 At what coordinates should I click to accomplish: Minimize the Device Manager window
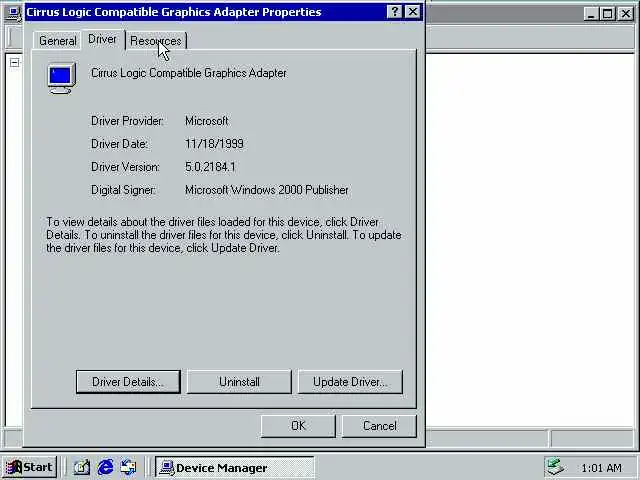pos(591,14)
